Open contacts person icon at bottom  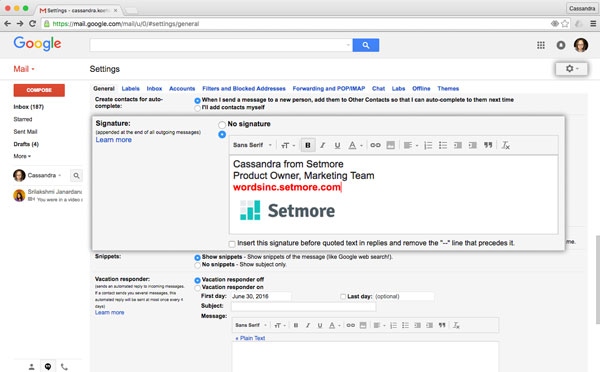(x=31, y=367)
